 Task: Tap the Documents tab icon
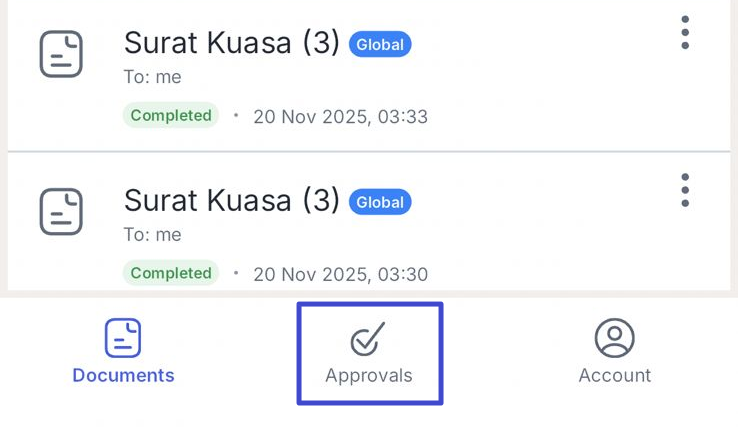pyautogui.click(x=123, y=338)
